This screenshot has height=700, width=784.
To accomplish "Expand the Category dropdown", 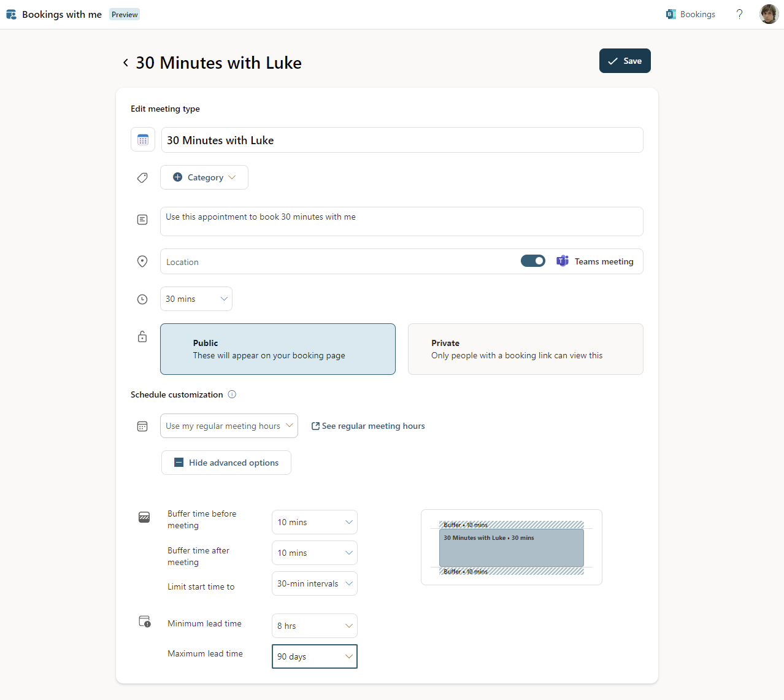I will coord(204,177).
